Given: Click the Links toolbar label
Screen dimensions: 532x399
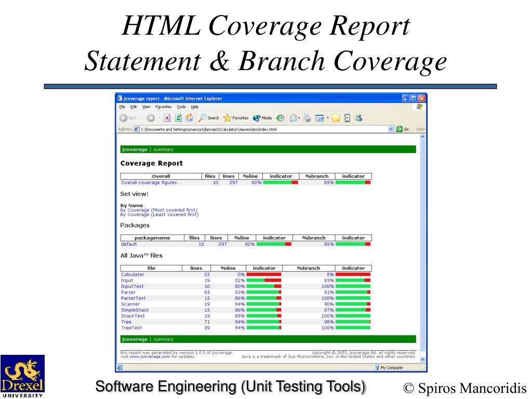Looking at the screenshot, I should (420, 129).
